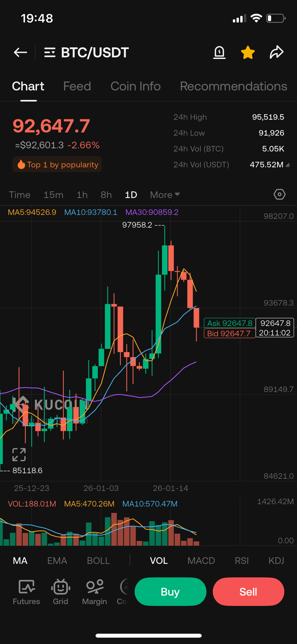Tap the volume MA5:470.26M legend
The image size is (297, 644).
tap(89, 504)
